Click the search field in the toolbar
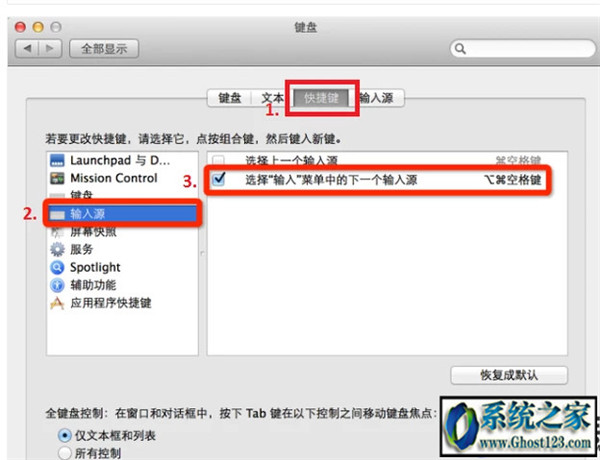 coord(523,49)
